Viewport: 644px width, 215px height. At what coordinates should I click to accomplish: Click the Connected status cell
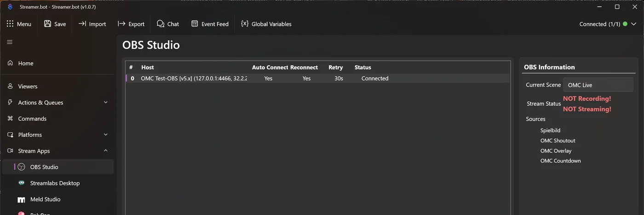pos(375,78)
